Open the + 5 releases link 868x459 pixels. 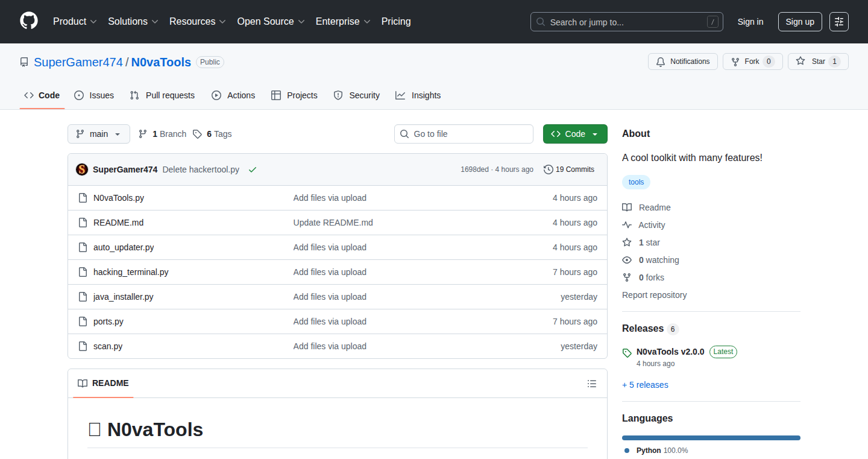(645, 385)
